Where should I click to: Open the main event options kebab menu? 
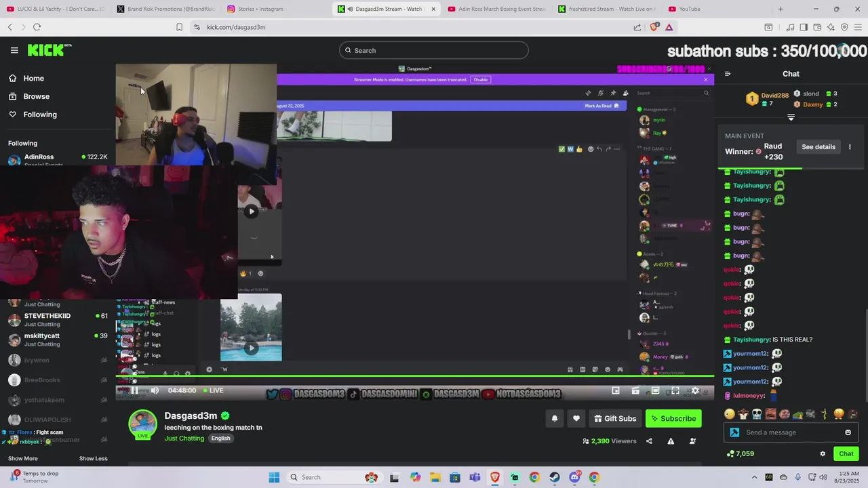850,147
